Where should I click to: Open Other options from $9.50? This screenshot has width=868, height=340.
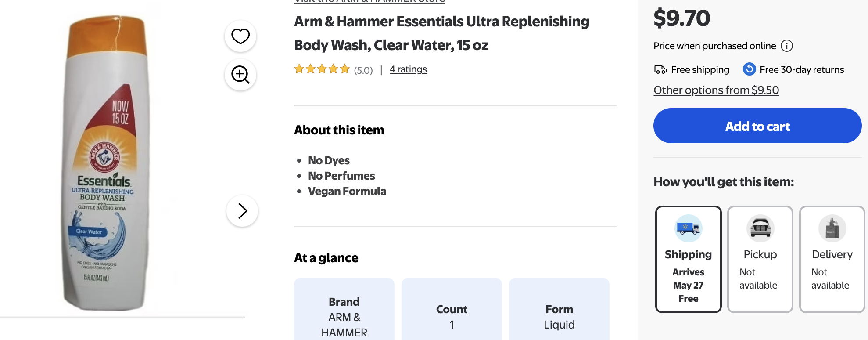pos(716,90)
